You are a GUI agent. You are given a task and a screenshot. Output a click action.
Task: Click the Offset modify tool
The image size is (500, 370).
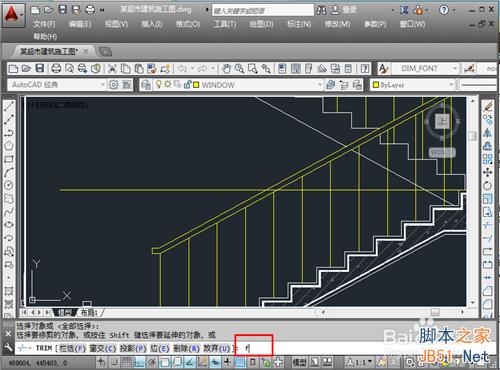[488, 146]
